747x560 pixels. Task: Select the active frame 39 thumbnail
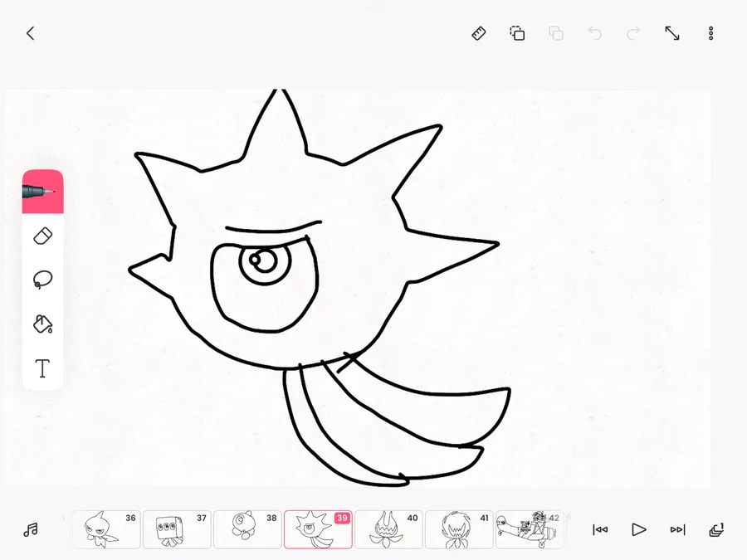click(318, 529)
